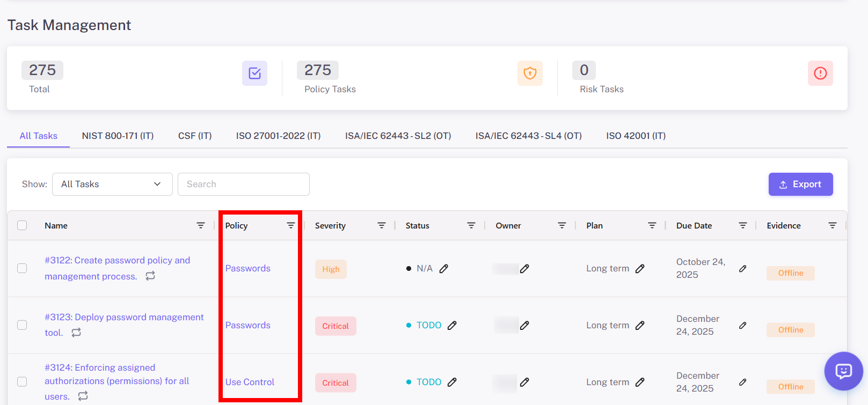This screenshot has height=405, width=868.
Task: Open task #3123 Deploy password management tool
Action: (123, 318)
